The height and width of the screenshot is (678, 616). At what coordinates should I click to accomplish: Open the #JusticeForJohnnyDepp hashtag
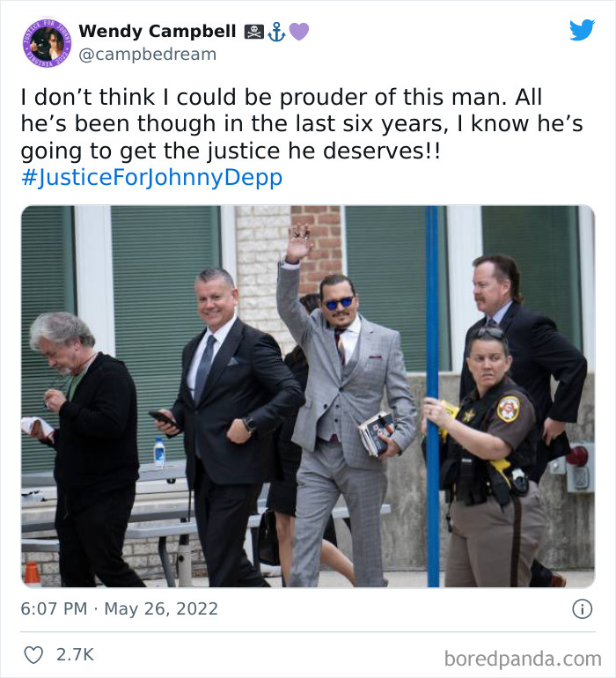[x=151, y=177]
